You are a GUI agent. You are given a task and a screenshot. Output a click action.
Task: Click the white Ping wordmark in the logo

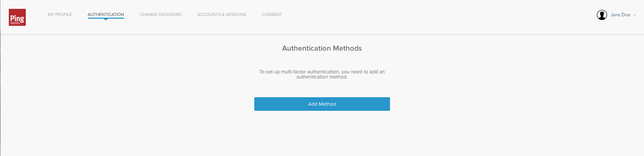pos(17,18)
